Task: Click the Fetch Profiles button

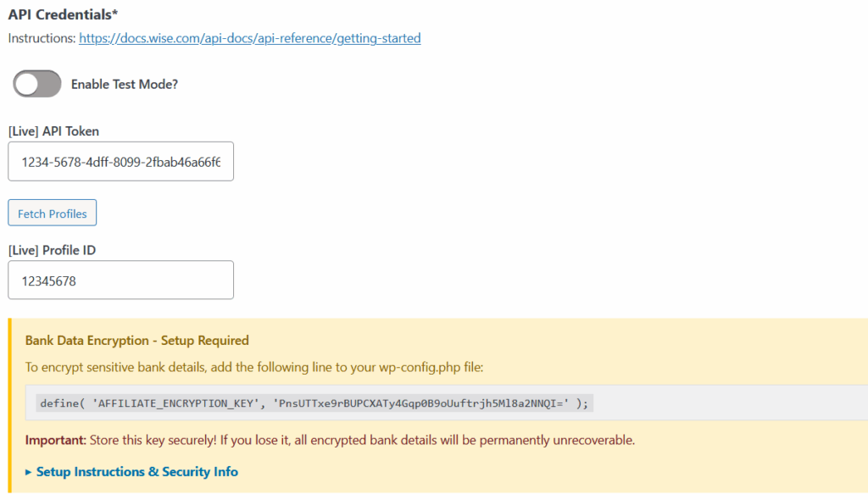Action: tap(52, 214)
